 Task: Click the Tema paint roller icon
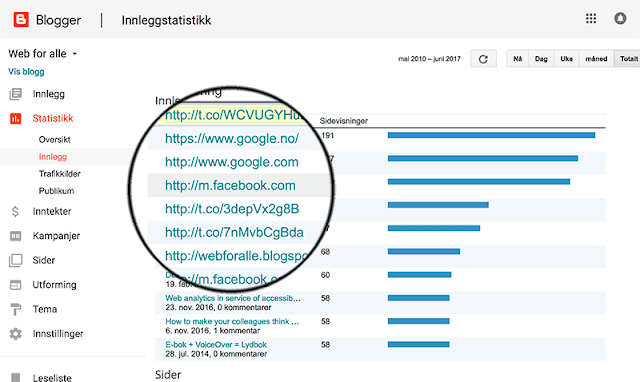click(16, 309)
